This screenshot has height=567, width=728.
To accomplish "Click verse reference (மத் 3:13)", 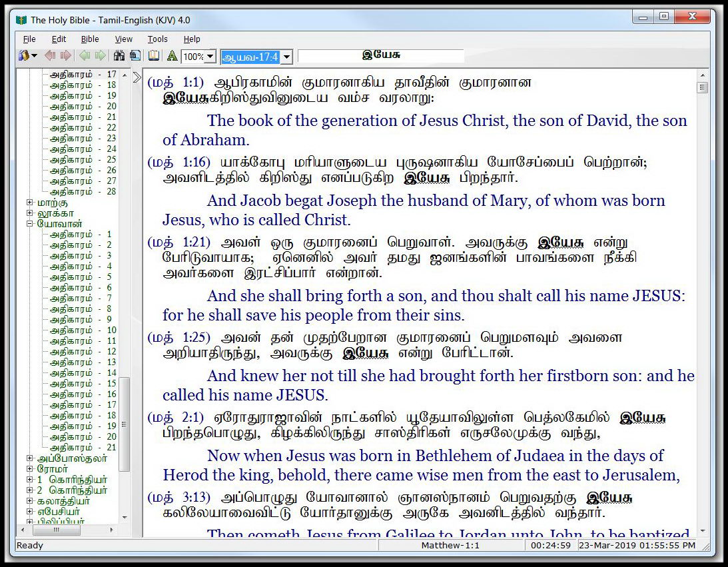I will click(x=179, y=497).
